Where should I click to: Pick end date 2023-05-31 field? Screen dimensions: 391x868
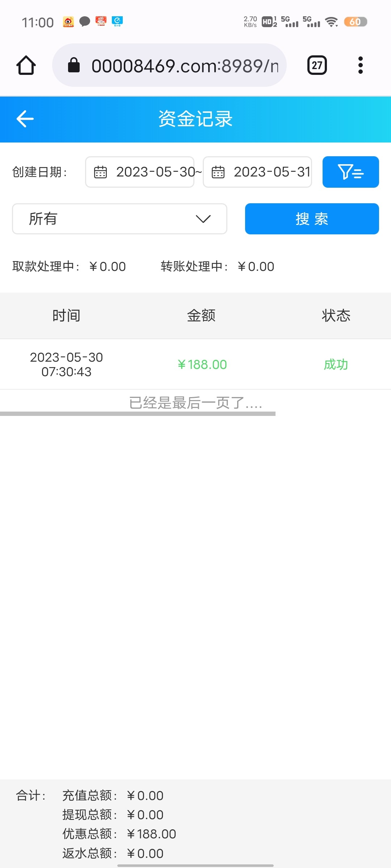pyautogui.click(x=272, y=172)
